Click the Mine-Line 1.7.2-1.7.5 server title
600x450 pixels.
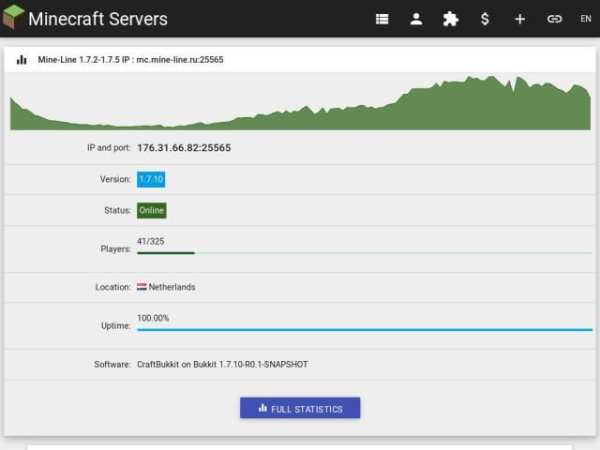tap(130, 60)
